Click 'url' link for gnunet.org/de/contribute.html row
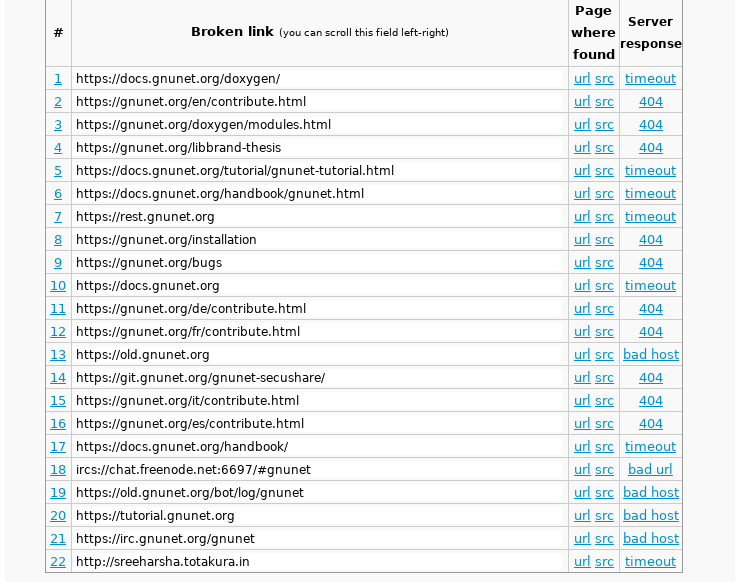This screenshot has width=735, height=582. coord(582,308)
